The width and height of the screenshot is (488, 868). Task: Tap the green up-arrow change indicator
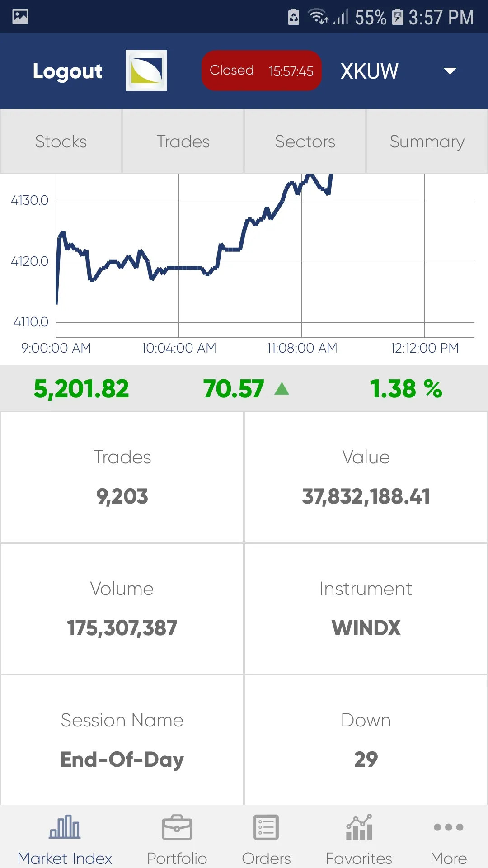282,389
